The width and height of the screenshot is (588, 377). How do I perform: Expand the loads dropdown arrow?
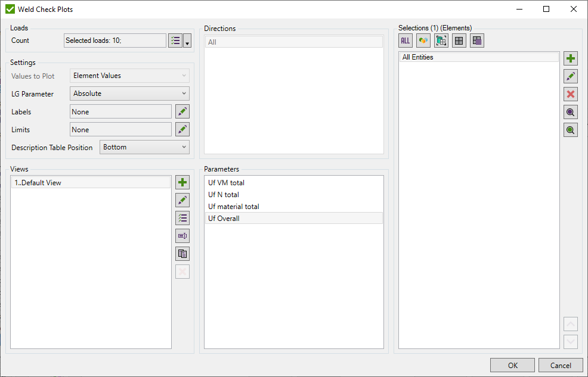[x=187, y=40]
